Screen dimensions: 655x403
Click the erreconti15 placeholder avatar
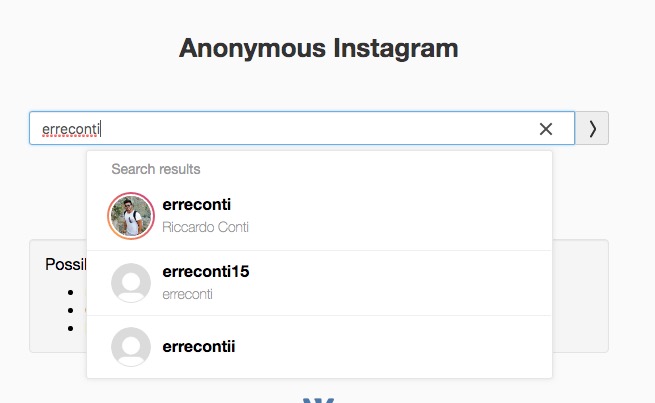tap(131, 283)
